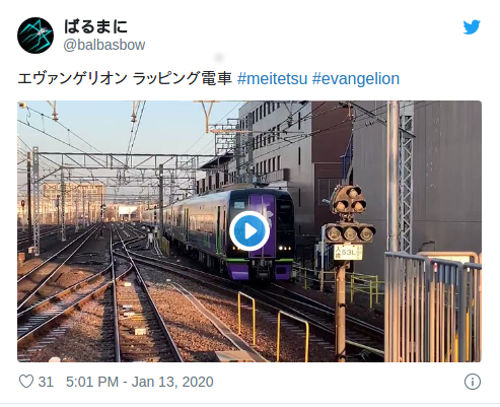The width and height of the screenshot is (500, 407).
Task: Open the #meitetsu hashtag
Action: coord(272,79)
